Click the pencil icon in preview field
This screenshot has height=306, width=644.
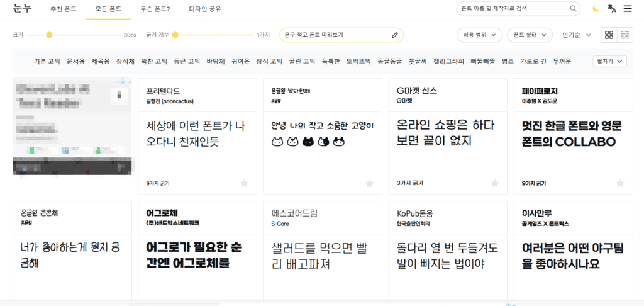point(395,35)
